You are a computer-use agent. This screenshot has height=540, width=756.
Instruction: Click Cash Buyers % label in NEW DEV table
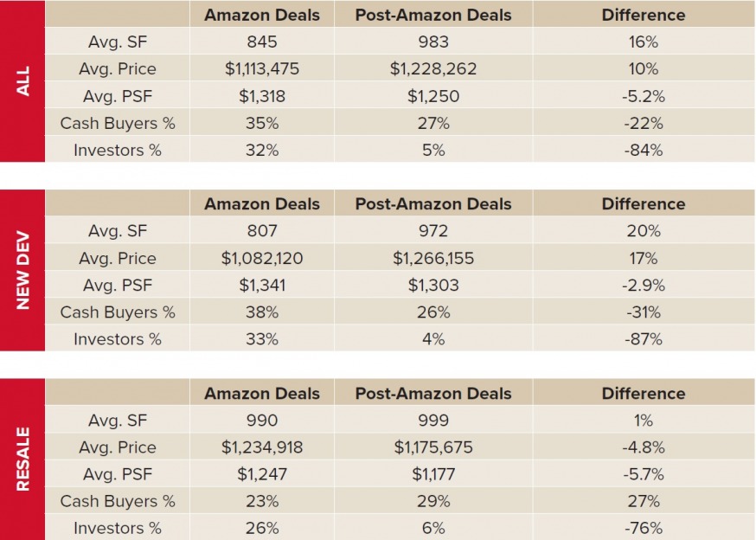coord(118,312)
